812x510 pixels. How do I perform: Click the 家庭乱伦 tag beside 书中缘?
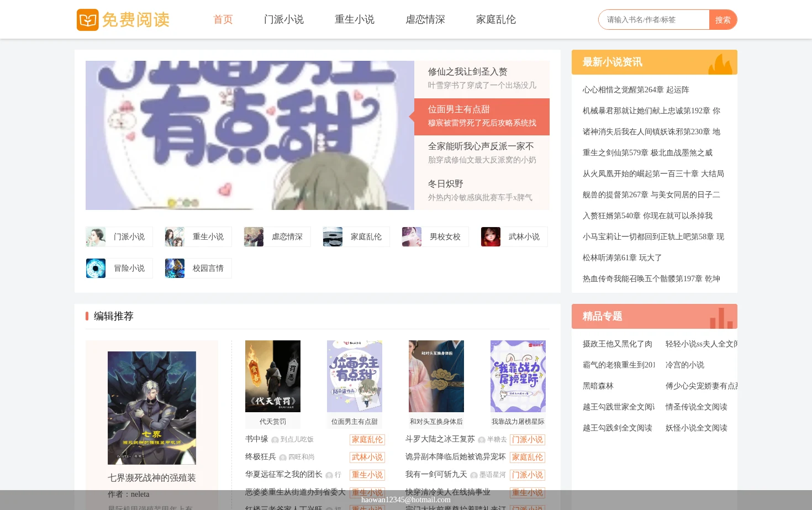click(x=367, y=440)
